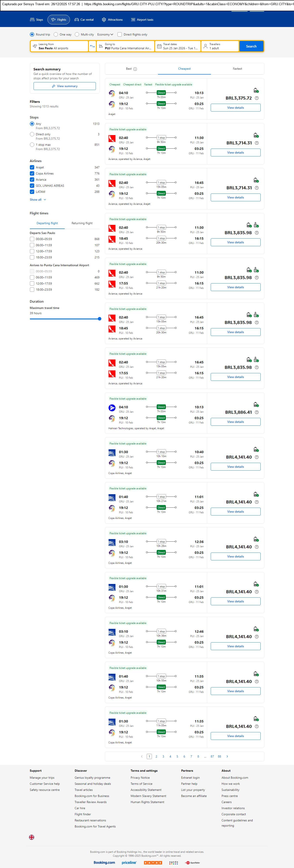Expand airlines list with Show all
The width and height of the screenshot is (294, 868).
coord(38,200)
